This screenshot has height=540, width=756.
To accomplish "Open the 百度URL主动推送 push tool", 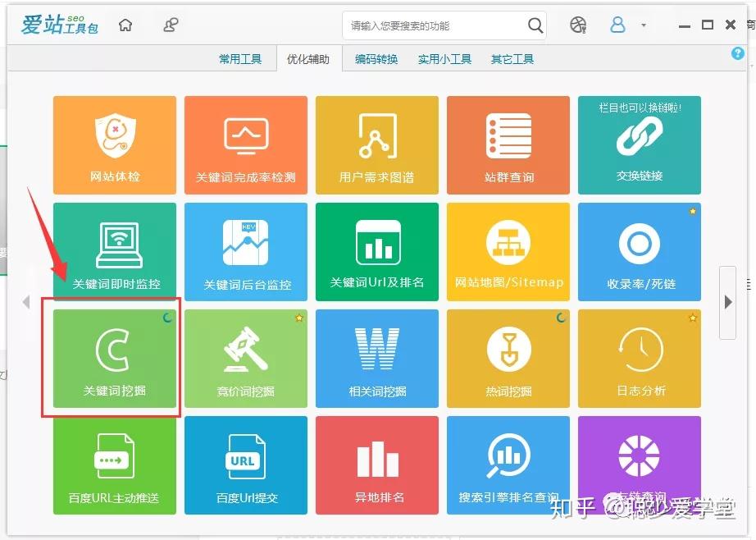I will (114, 465).
